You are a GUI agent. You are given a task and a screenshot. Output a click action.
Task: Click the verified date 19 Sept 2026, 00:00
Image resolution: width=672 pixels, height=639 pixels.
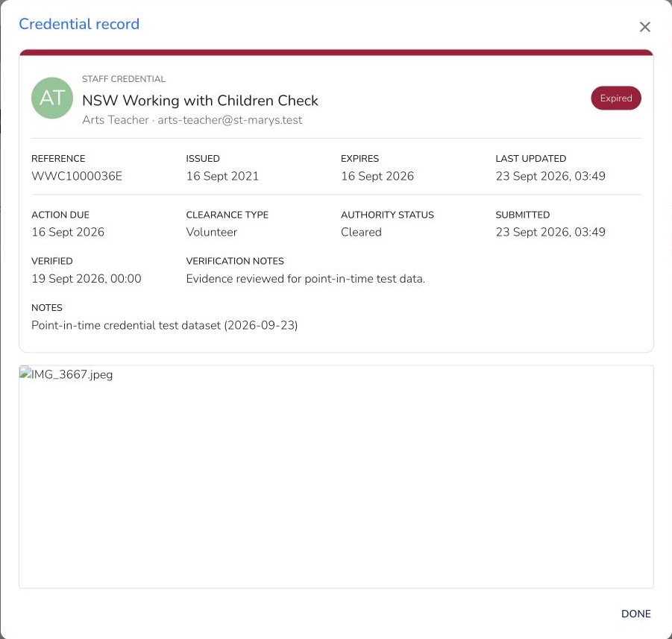[86, 279]
